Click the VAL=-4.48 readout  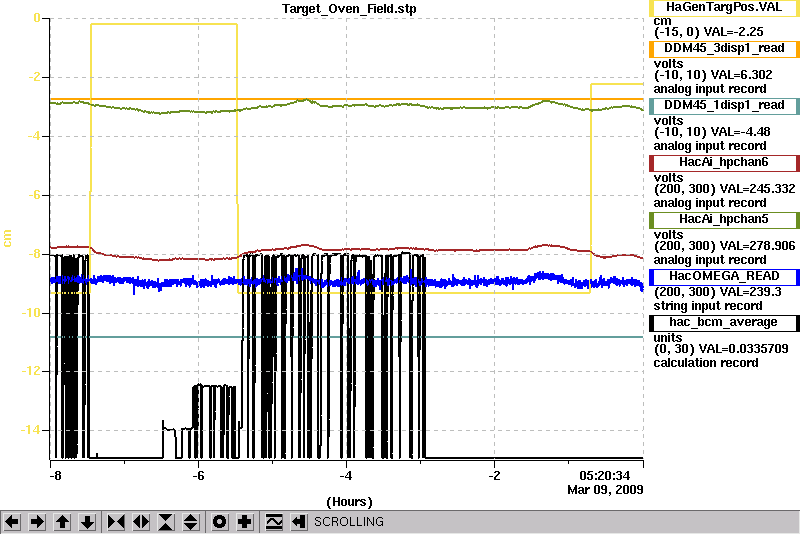(x=740, y=132)
